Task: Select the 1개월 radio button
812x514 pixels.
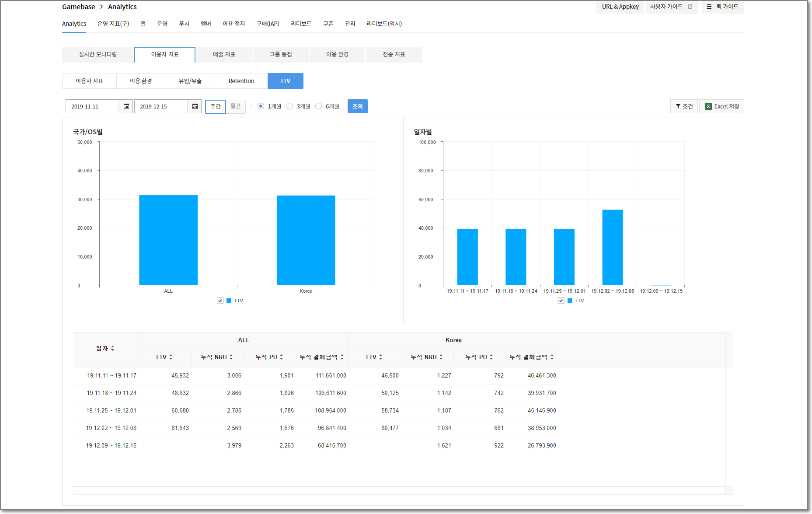Action: coord(261,106)
